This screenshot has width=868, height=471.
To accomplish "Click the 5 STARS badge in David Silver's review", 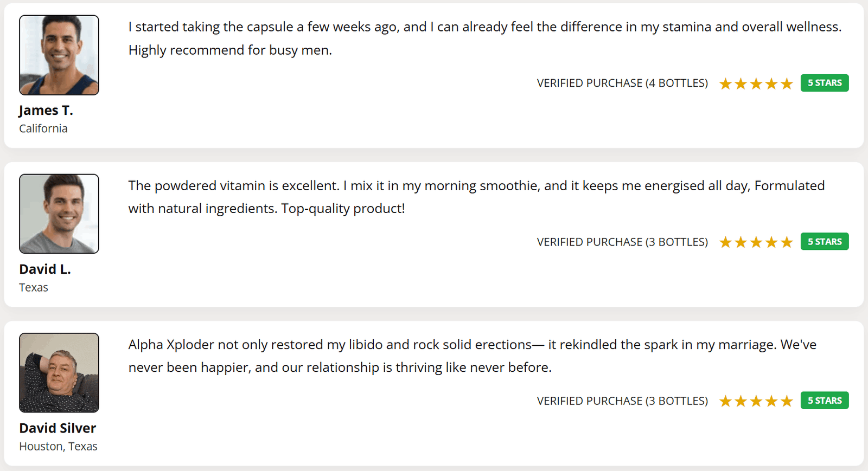I will tap(824, 401).
